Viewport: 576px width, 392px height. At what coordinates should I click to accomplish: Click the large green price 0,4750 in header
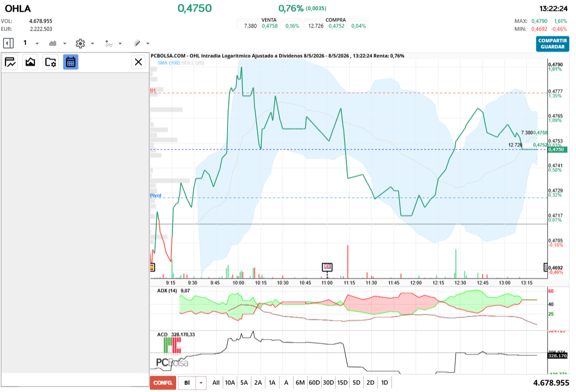[195, 8]
